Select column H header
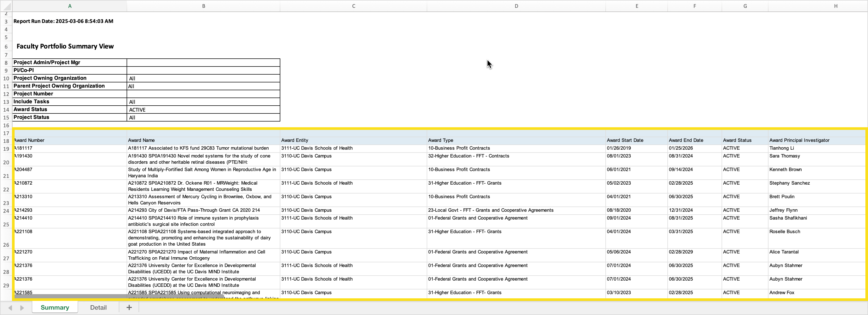 [835, 6]
